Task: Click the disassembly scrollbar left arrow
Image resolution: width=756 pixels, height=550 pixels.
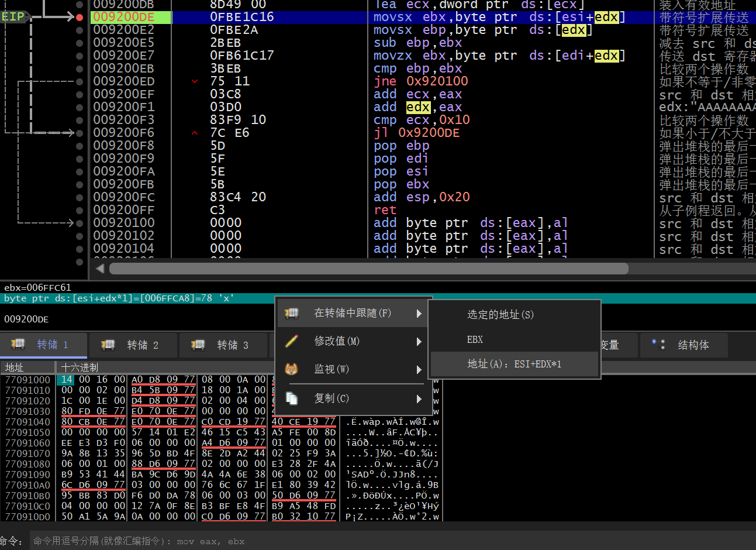Action: tap(100, 269)
